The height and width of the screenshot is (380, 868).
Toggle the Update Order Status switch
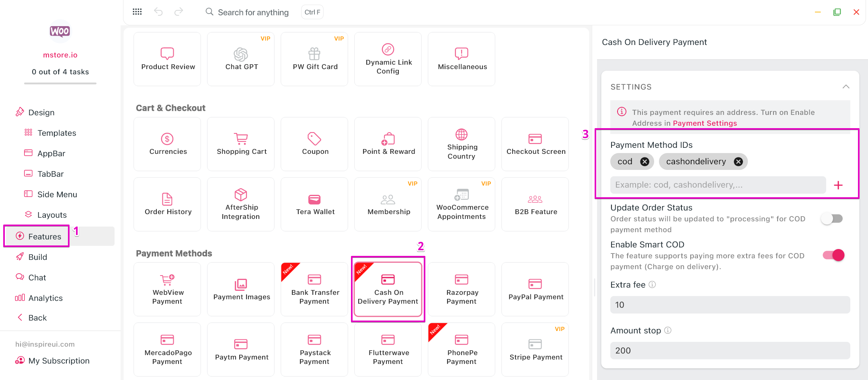pos(832,219)
